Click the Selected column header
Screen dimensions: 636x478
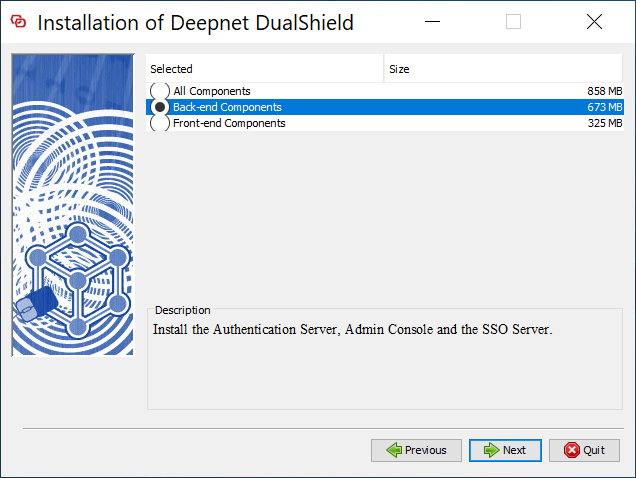(x=264, y=69)
